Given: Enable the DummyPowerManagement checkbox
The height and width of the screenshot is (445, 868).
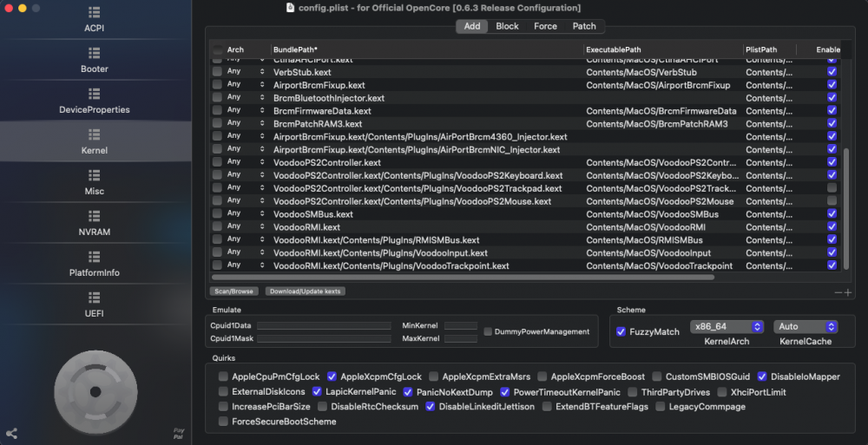Looking at the screenshot, I should click(488, 331).
